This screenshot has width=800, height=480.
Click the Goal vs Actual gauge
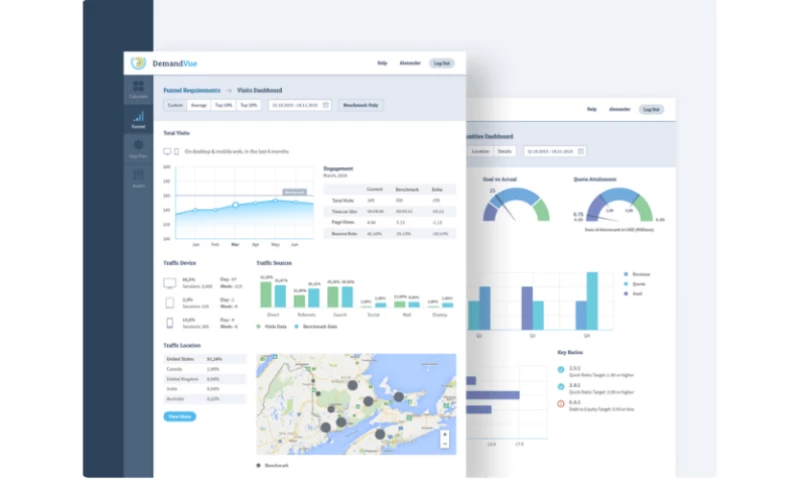(x=516, y=204)
